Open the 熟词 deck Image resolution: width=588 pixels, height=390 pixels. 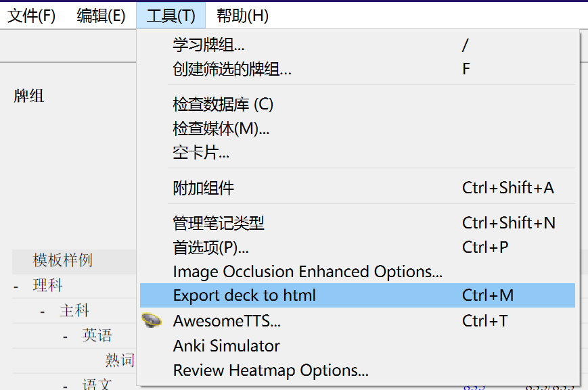[119, 360]
